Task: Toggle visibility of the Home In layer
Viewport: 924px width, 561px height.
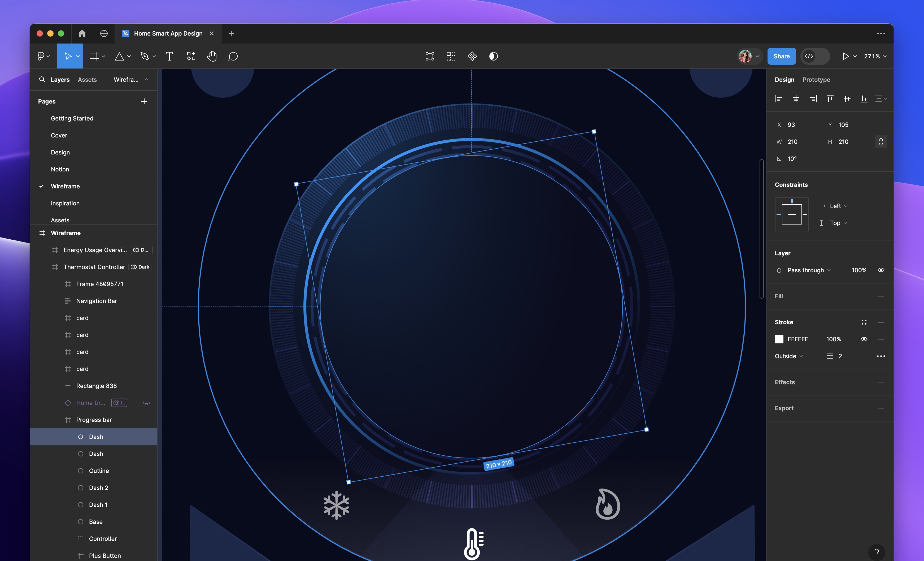Action: tap(146, 403)
